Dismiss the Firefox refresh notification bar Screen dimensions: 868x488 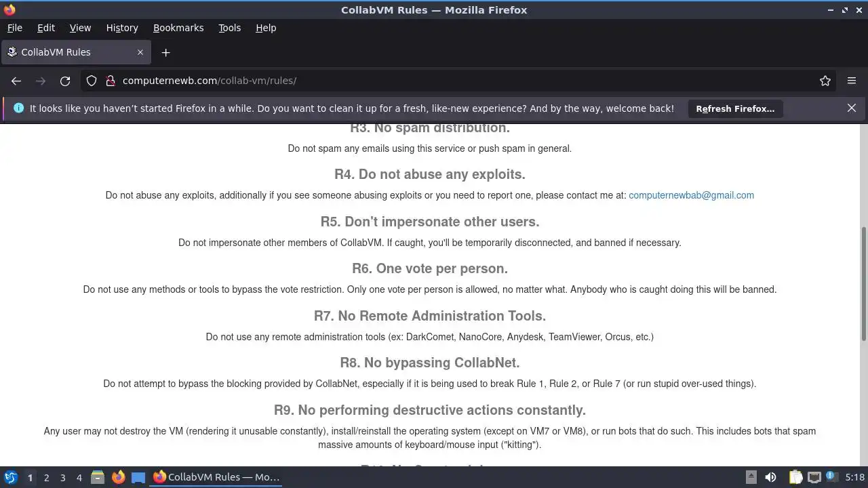pos(852,108)
